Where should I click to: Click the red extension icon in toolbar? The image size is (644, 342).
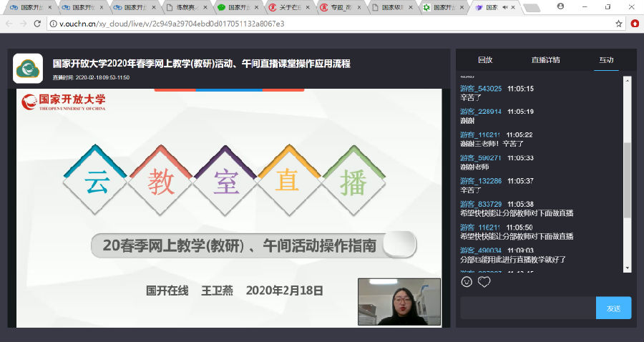tap(635, 24)
